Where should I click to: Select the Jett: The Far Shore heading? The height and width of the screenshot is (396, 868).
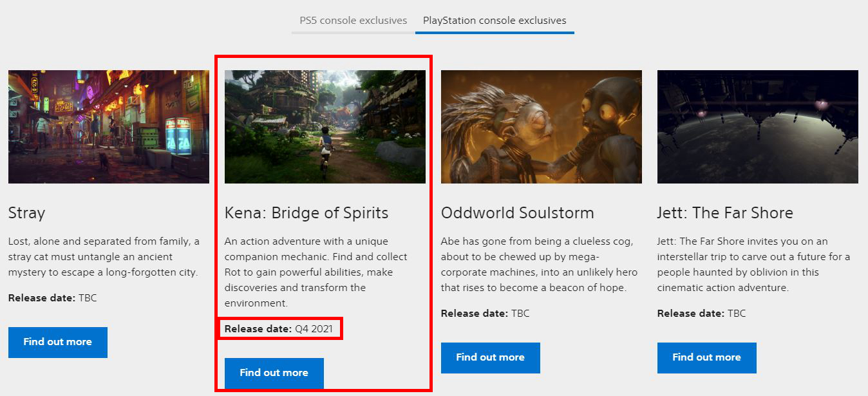[725, 213]
